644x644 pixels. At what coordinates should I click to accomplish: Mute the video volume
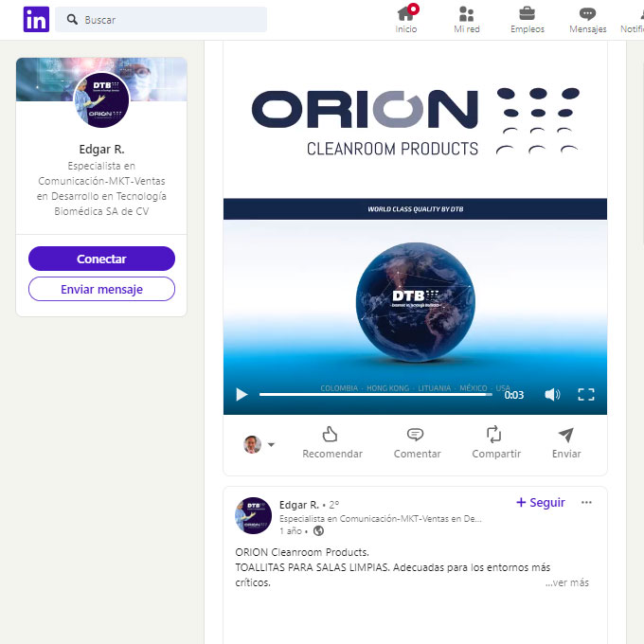(552, 395)
